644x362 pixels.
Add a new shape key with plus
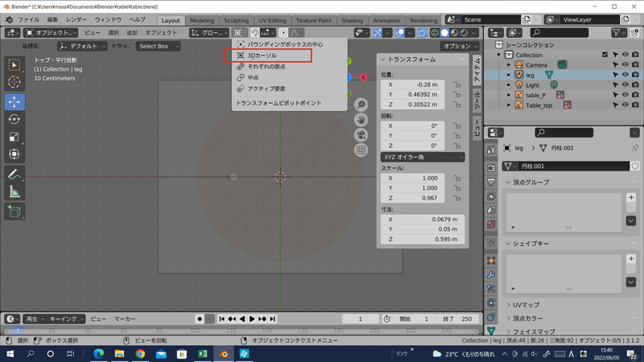pyautogui.click(x=631, y=259)
